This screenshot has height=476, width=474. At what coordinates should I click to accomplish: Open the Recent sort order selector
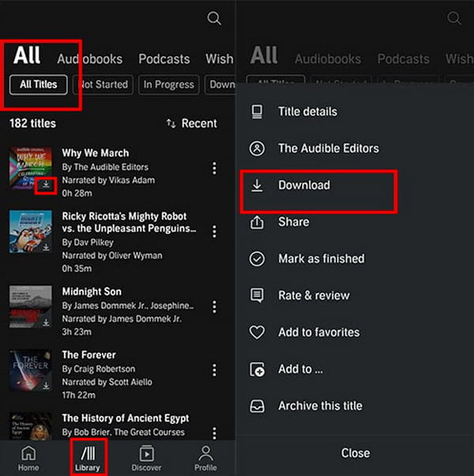[x=192, y=123]
